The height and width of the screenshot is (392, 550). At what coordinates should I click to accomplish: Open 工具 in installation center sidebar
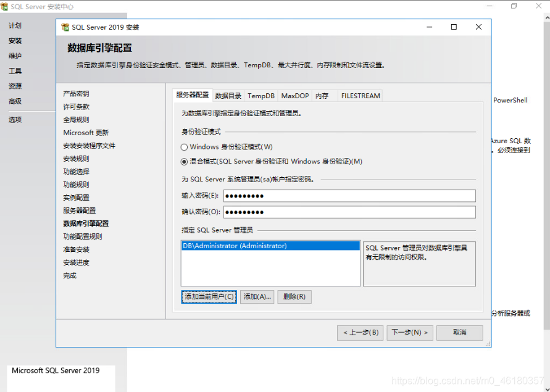(x=15, y=71)
